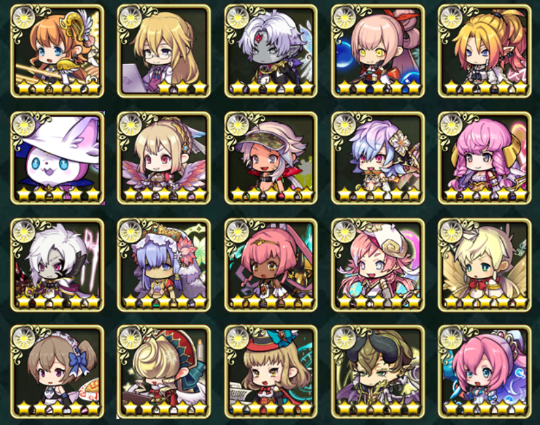
Task: Select the horned green-haired man character
Action: 378,372
